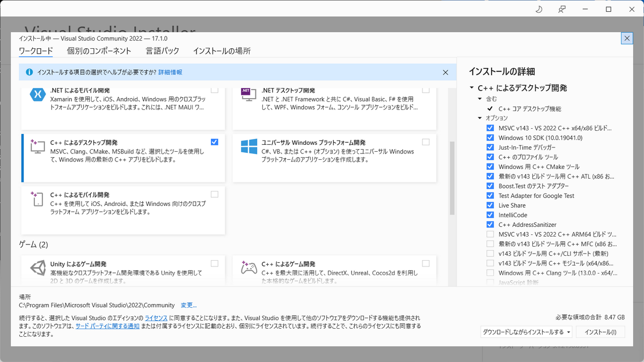Switch to the ワークロード tab
This screenshot has width=644, height=362.
coord(36,51)
